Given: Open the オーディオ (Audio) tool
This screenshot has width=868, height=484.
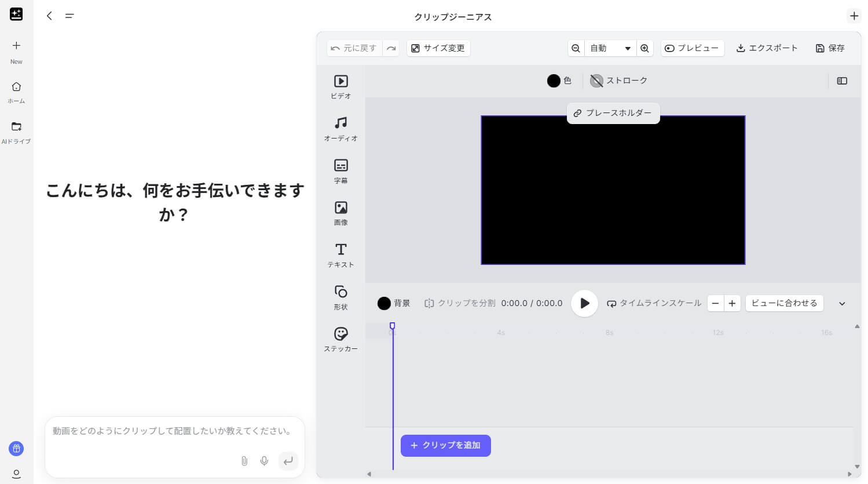Looking at the screenshot, I should pos(340,129).
